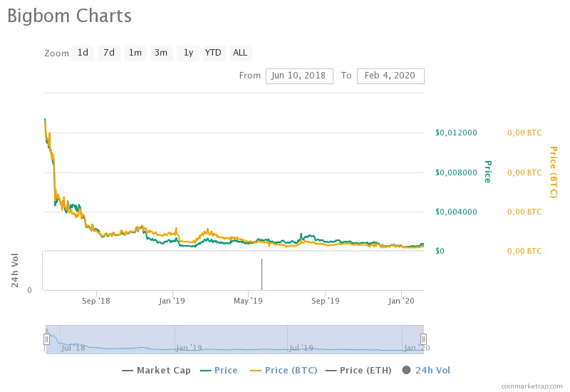This screenshot has height=392, width=570.
Task: Click the navigator at Jan '19
Action: pos(189,348)
